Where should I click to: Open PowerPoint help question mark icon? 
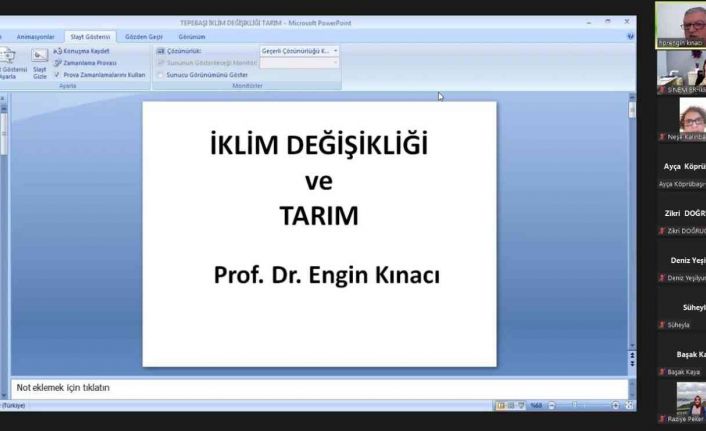point(630,36)
